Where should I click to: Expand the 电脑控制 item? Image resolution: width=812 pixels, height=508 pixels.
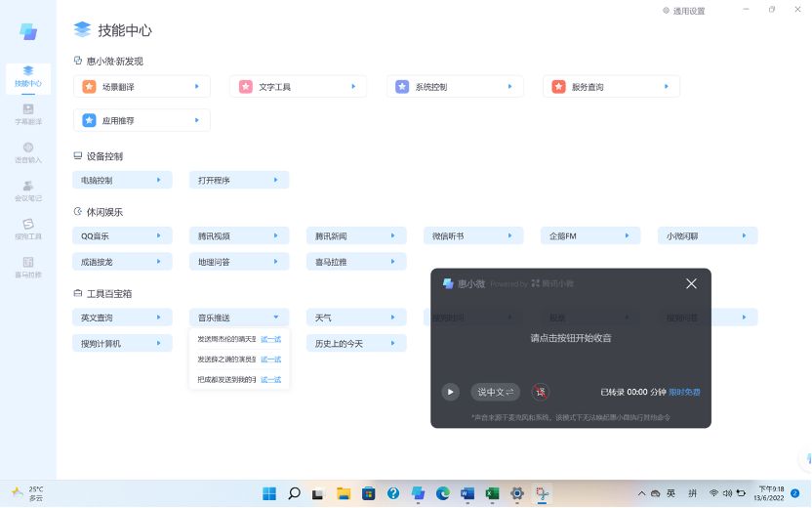point(122,180)
